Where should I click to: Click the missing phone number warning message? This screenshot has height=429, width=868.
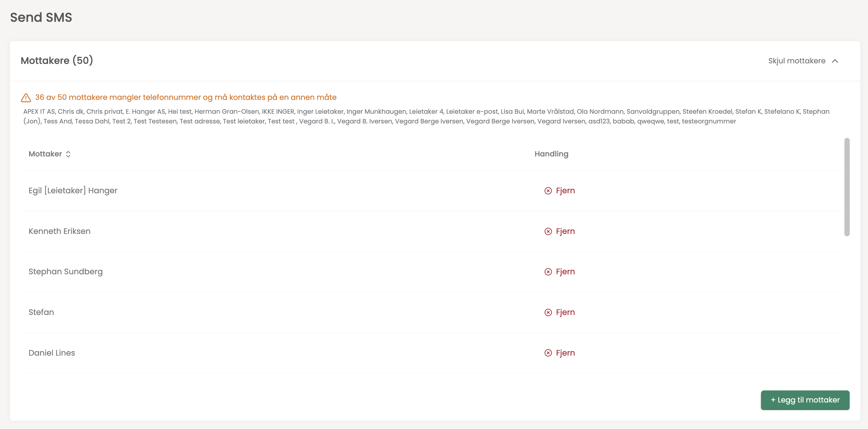186,97
